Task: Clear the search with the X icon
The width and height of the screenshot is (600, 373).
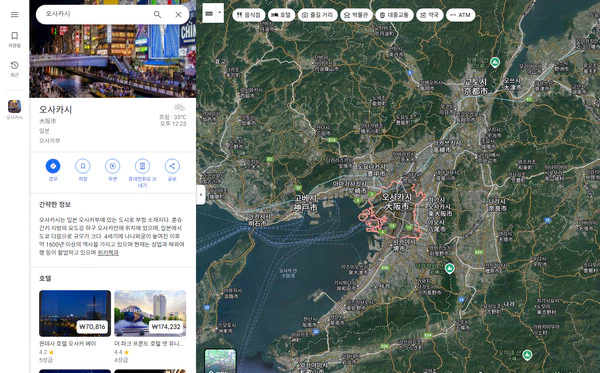Action: (x=178, y=15)
